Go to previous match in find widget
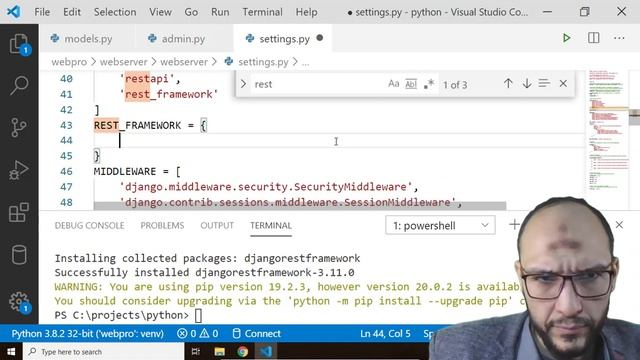Image resolution: width=640 pixels, height=360 pixels. tap(508, 84)
